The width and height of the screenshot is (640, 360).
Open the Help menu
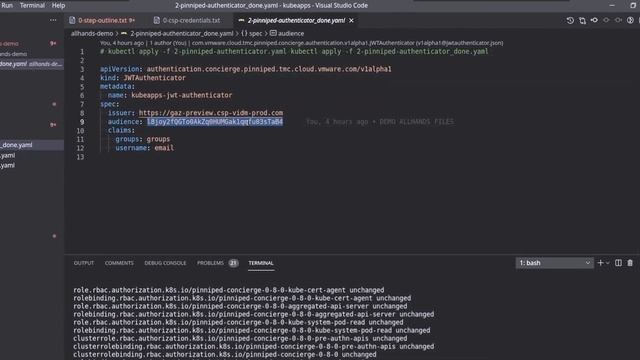[58, 5]
